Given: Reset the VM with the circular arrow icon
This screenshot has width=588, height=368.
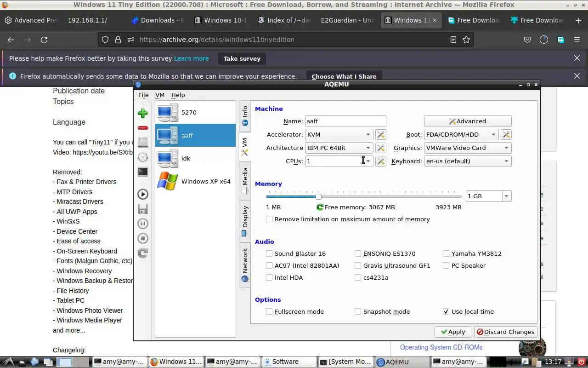Looking at the screenshot, I should [143, 253].
